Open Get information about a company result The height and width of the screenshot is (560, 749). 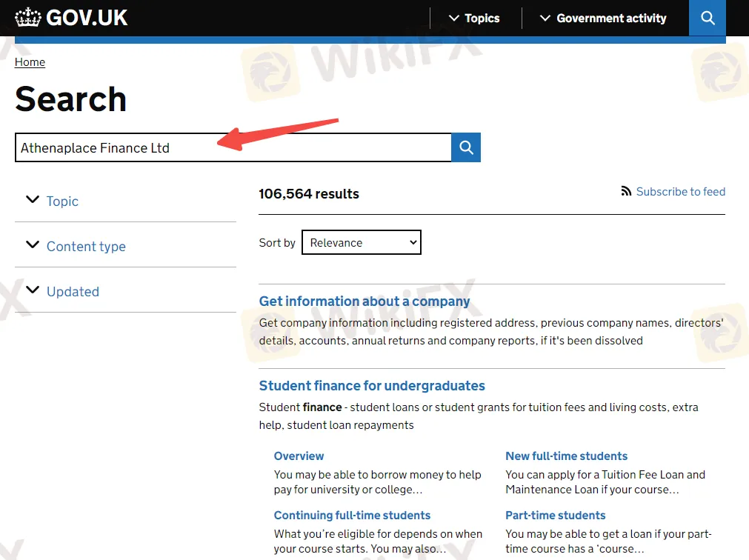(x=364, y=301)
